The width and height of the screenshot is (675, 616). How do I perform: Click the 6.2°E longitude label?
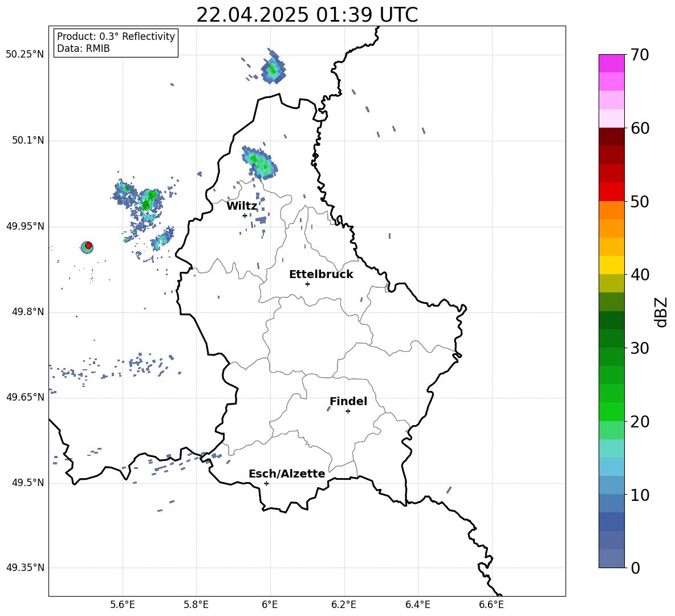click(344, 605)
